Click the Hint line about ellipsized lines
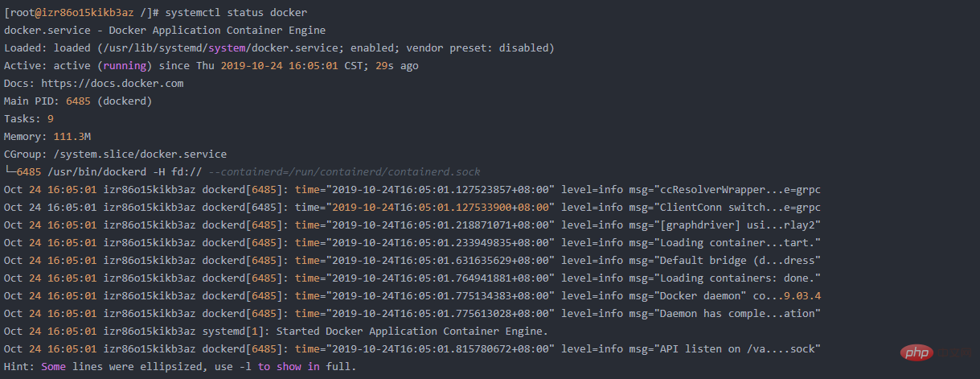 pos(180,367)
